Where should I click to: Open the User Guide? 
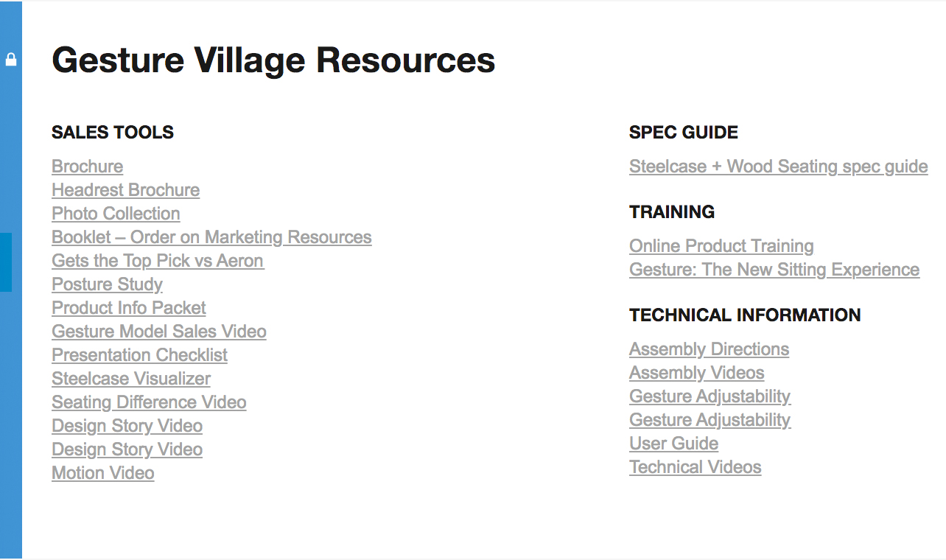pyautogui.click(x=673, y=444)
